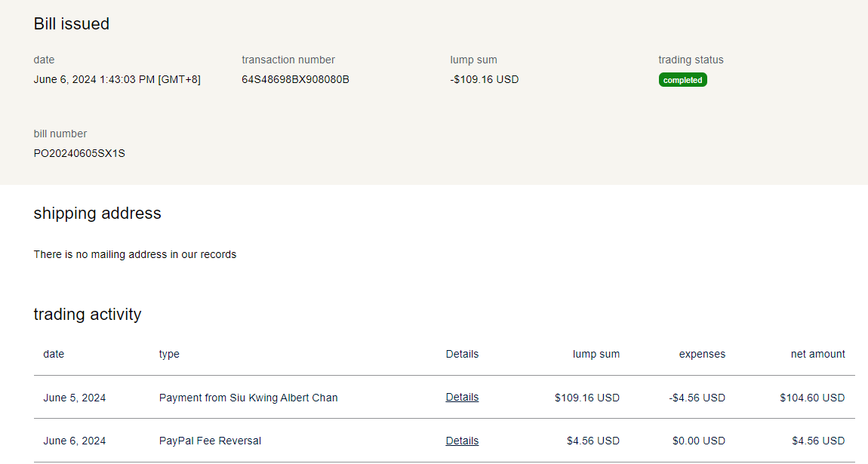Click the Bill issued heading
This screenshot has height=464, width=868.
pos(72,24)
